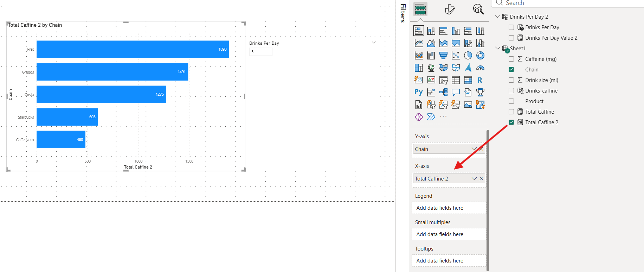Check the Caffeine (mg) field

(x=511, y=59)
